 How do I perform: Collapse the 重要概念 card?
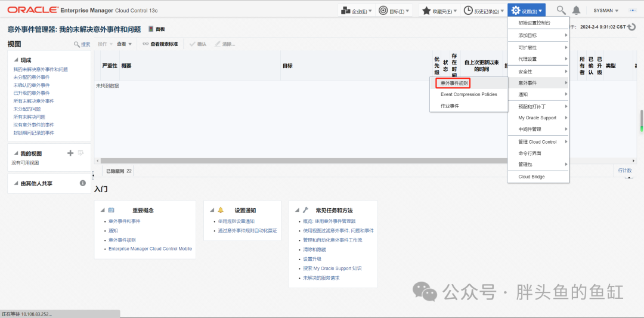pos(103,211)
